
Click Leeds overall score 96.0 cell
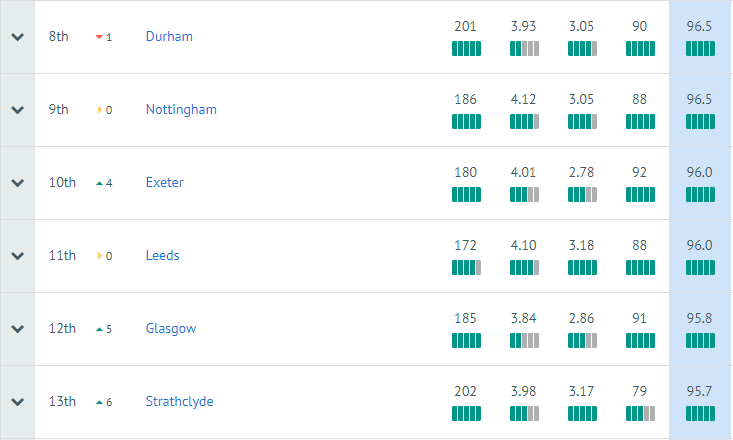[x=700, y=256]
